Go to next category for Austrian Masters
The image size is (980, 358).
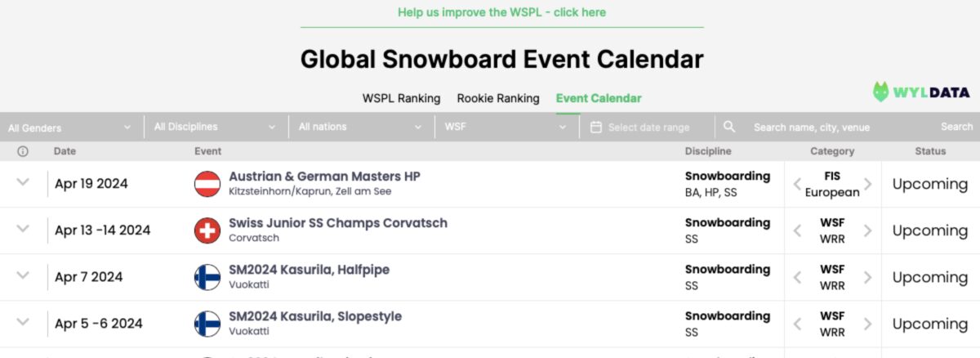(868, 184)
